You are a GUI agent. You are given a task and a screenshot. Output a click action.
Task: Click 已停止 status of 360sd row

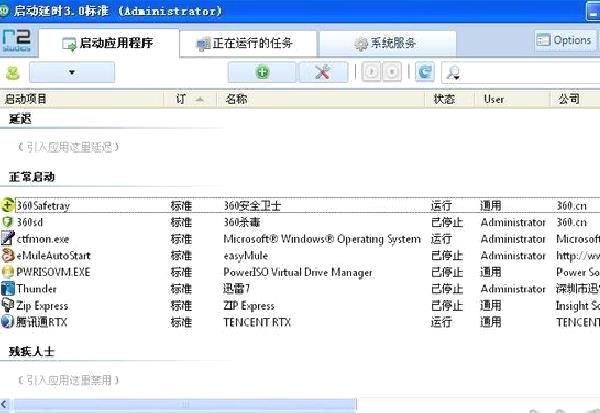click(x=447, y=222)
